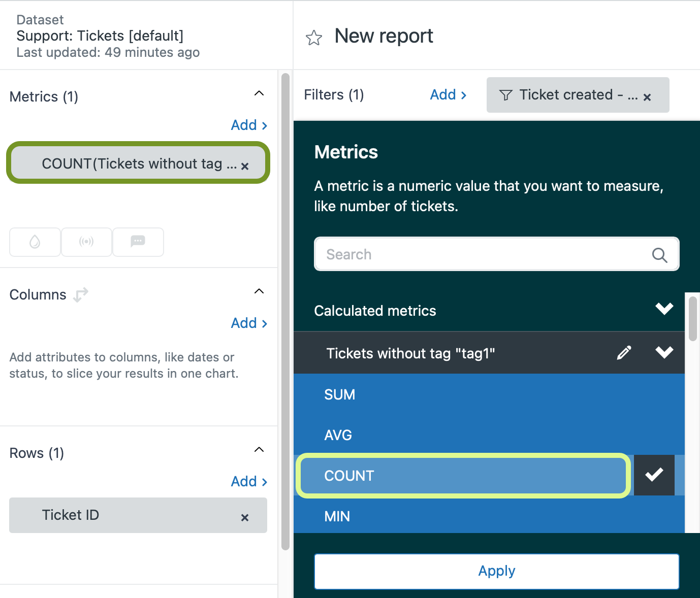Click the droplet icon below metrics
The width and height of the screenshot is (700, 598).
pos(35,242)
